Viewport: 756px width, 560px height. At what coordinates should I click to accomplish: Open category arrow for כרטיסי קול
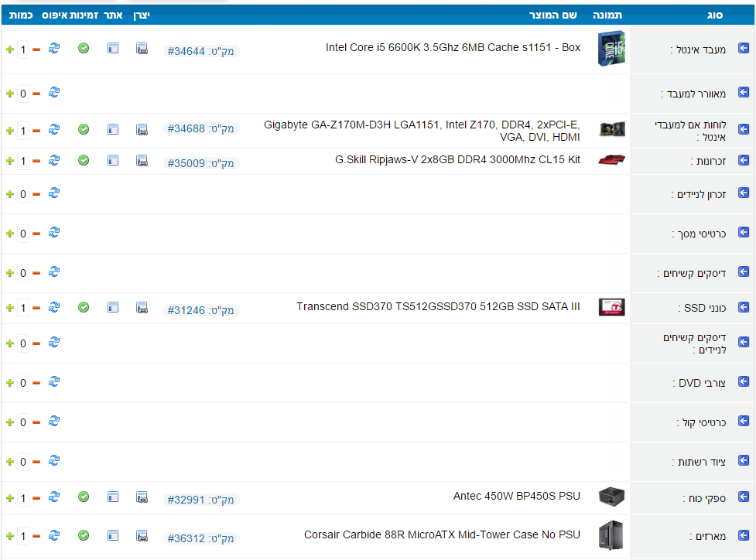744,422
